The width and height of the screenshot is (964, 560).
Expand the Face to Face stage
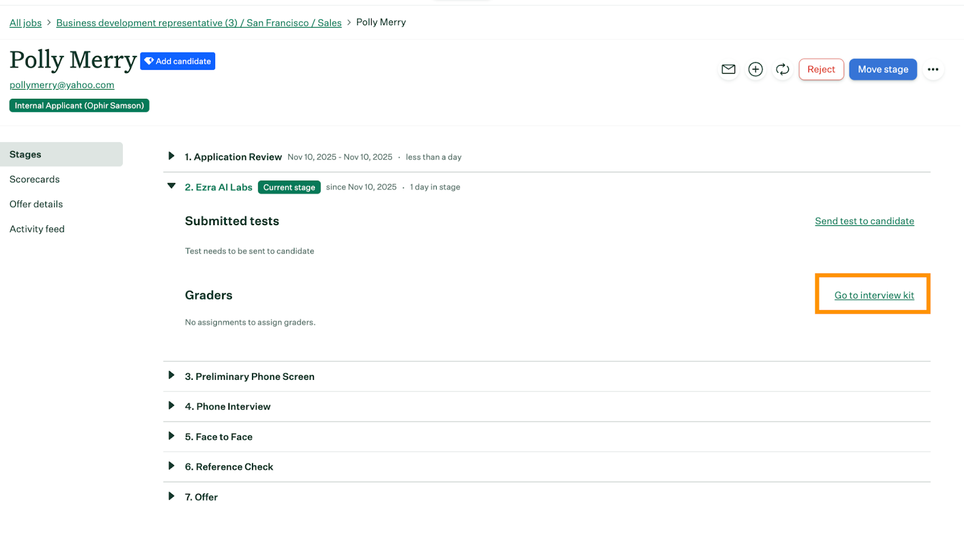pos(171,436)
